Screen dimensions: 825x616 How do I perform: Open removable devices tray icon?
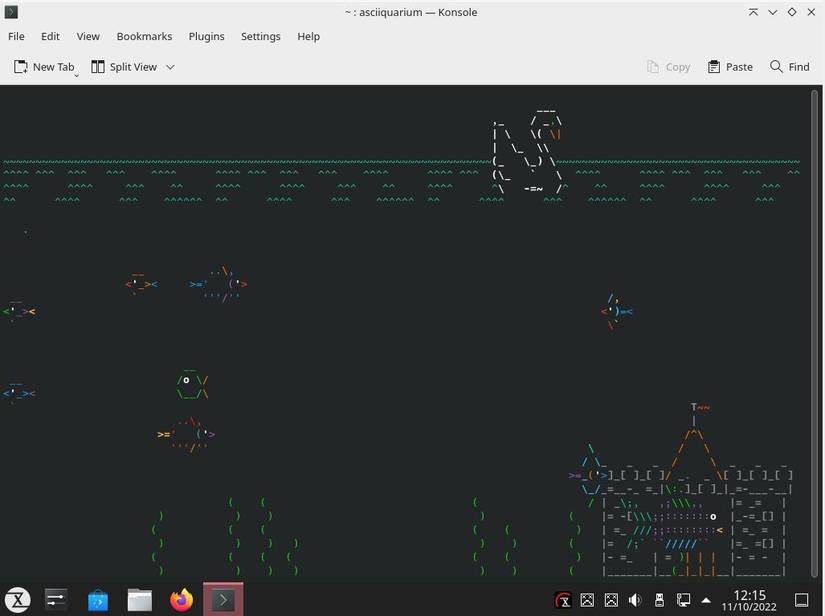pos(659,600)
